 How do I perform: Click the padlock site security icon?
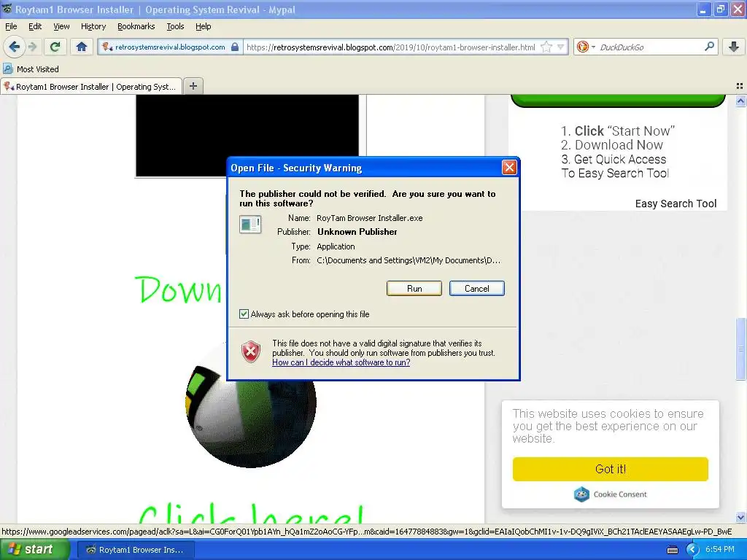pos(235,47)
